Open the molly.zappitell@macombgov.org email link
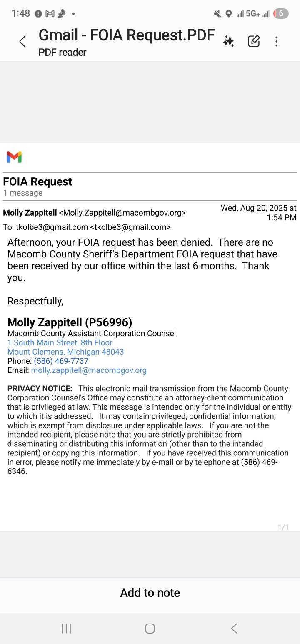Image resolution: width=300 pixels, height=644 pixels. (89, 370)
